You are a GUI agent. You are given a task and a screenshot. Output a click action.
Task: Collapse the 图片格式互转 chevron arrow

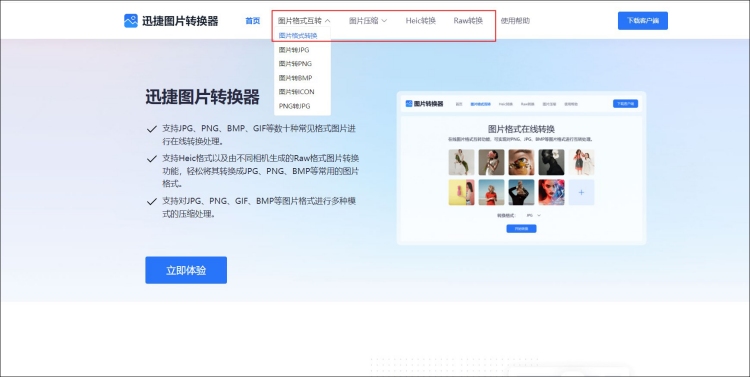328,21
